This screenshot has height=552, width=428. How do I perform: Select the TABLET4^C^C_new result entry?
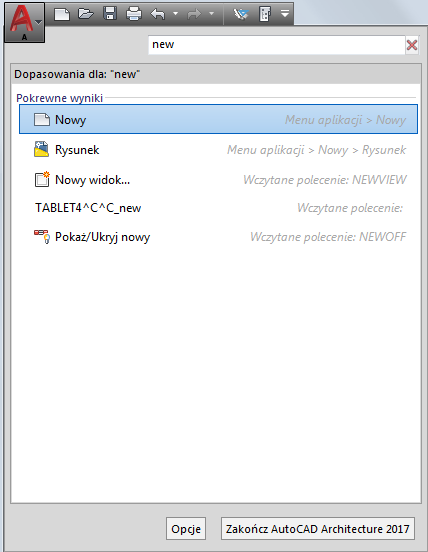[x=218, y=208]
